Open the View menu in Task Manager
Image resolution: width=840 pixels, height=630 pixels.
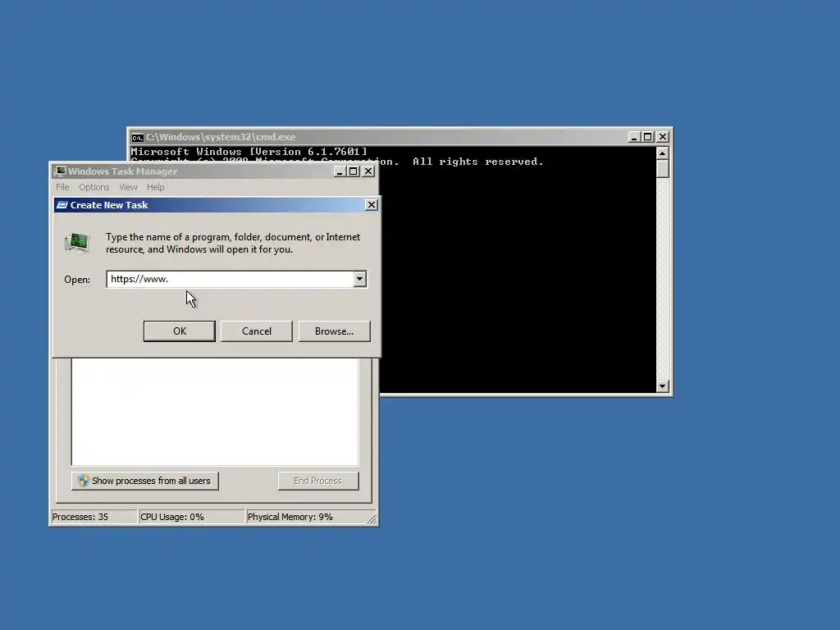pyautogui.click(x=128, y=187)
